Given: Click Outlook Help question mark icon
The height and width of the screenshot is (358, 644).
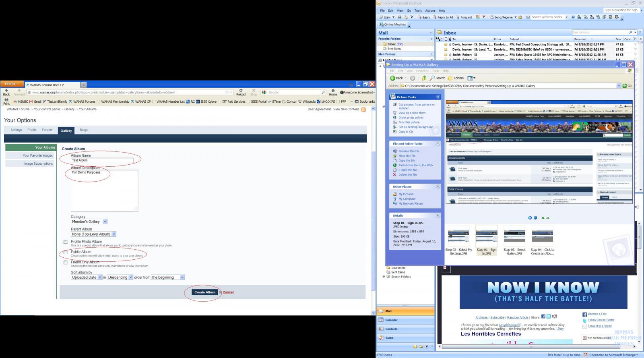Looking at the screenshot, I should click(573, 17).
